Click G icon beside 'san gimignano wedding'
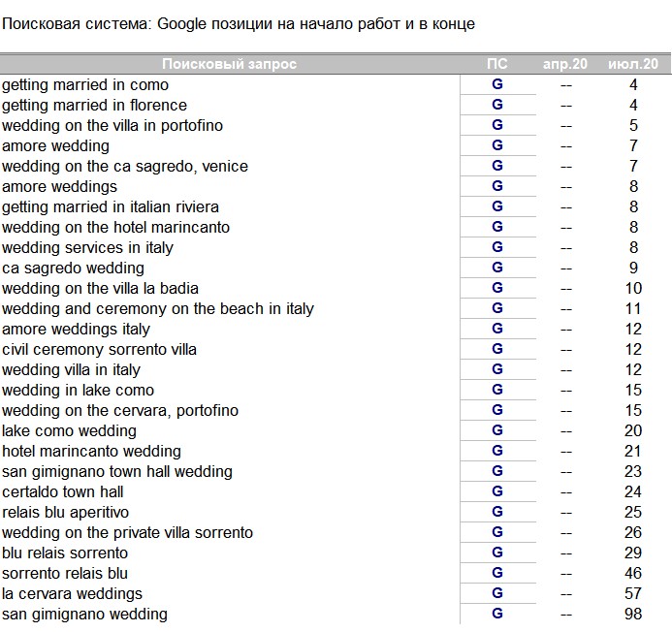Viewport: 672px width, 632px height. pyautogui.click(x=497, y=614)
